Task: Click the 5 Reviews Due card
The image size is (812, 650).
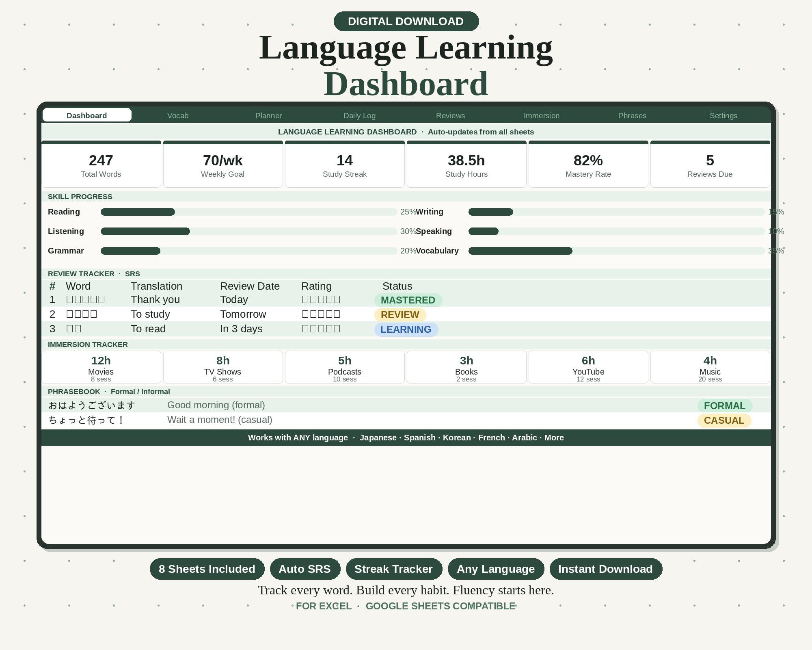Action: (x=710, y=164)
